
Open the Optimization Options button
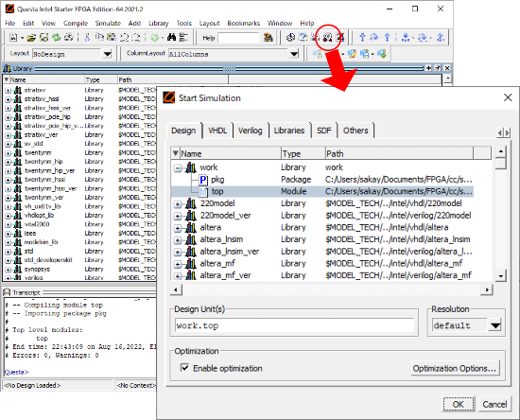455,368
